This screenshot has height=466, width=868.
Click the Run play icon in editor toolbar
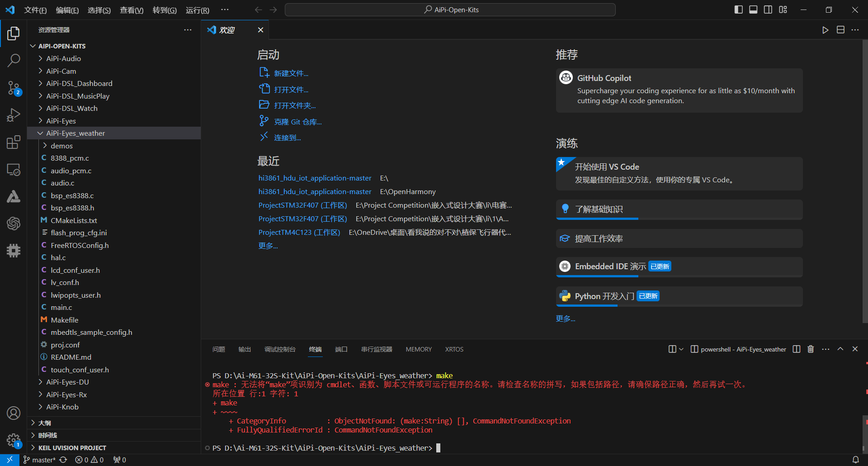pyautogui.click(x=825, y=30)
